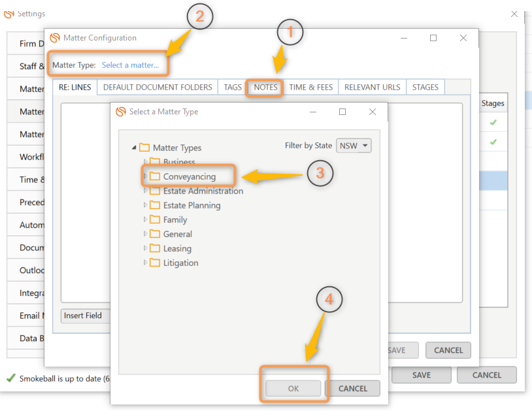Click the Estate Planning folder icon
The image size is (532, 411).
coord(155,205)
